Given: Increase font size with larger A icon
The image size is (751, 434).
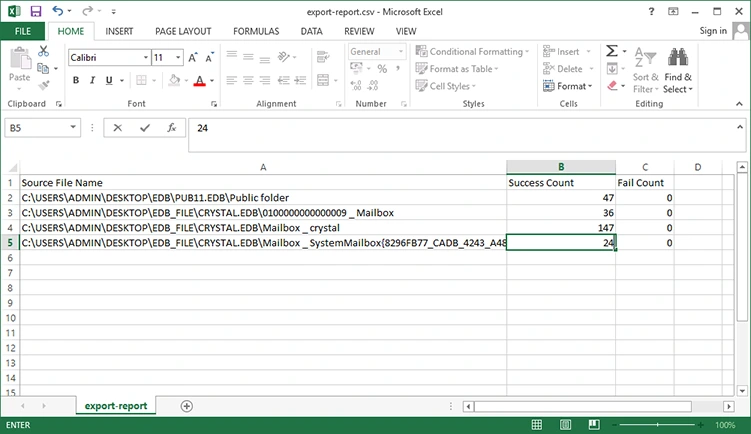Looking at the screenshot, I should [x=193, y=57].
